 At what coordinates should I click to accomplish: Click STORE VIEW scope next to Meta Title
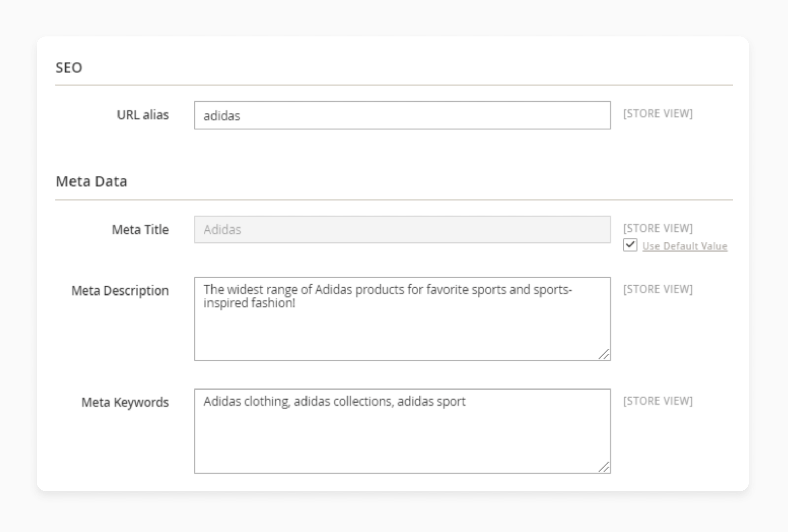pos(658,228)
